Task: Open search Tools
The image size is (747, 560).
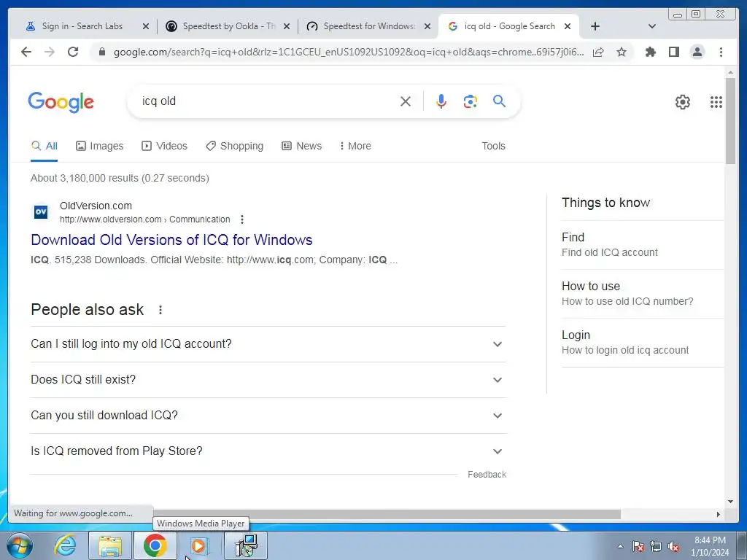Action: pyautogui.click(x=493, y=146)
